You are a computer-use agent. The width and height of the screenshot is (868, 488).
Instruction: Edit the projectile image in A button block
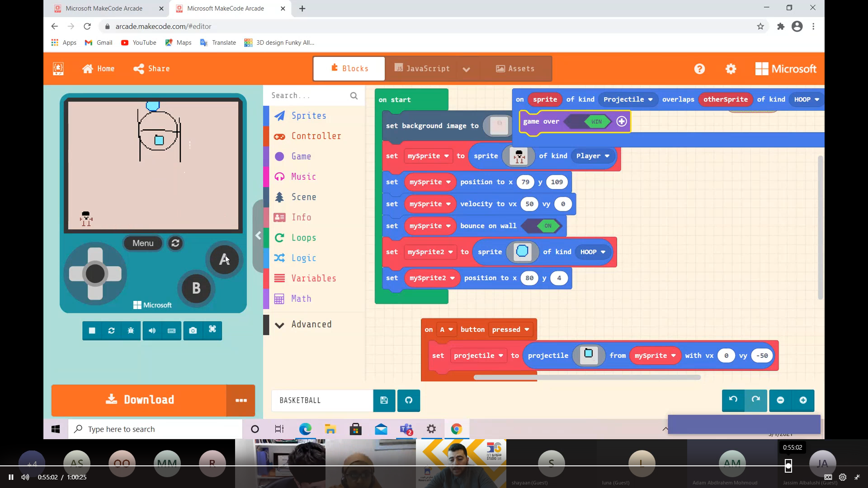589,355
